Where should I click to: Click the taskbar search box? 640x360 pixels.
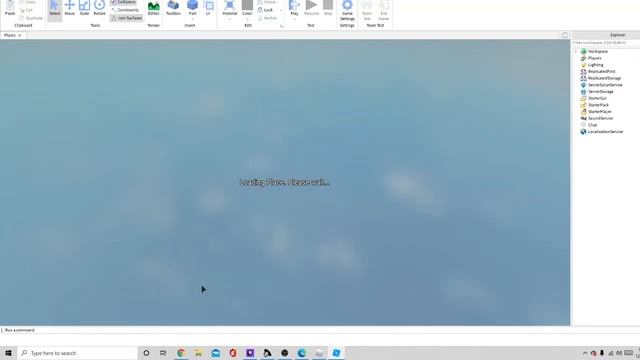click(x=78, y=353)
